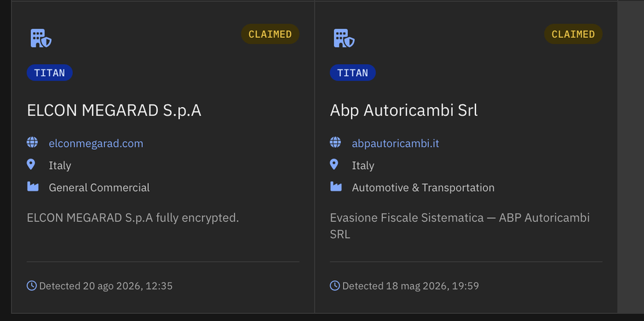Click industry icon beside Automotive & Transportation
This screenshot has width=644, height=321.
click(336, 186)
